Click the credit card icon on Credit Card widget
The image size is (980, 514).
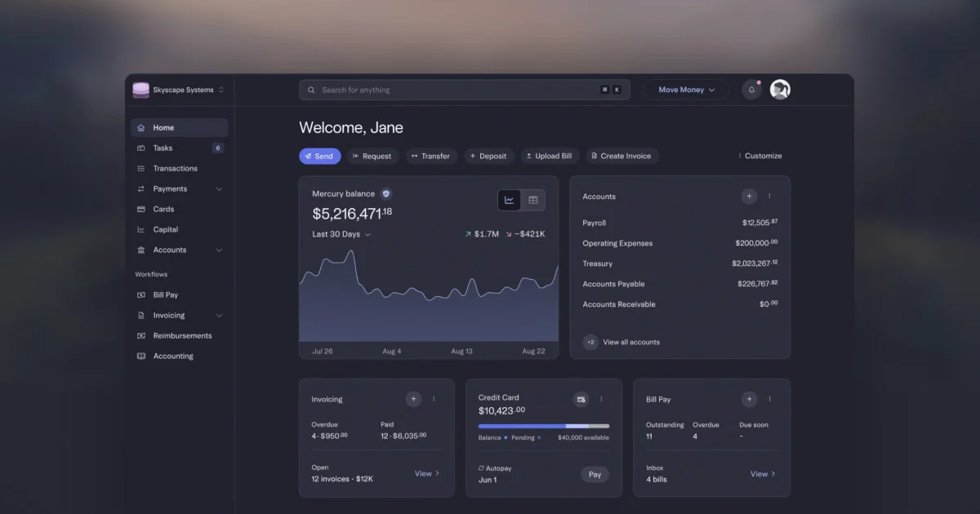pyautogui.click(x=581, y=399)
